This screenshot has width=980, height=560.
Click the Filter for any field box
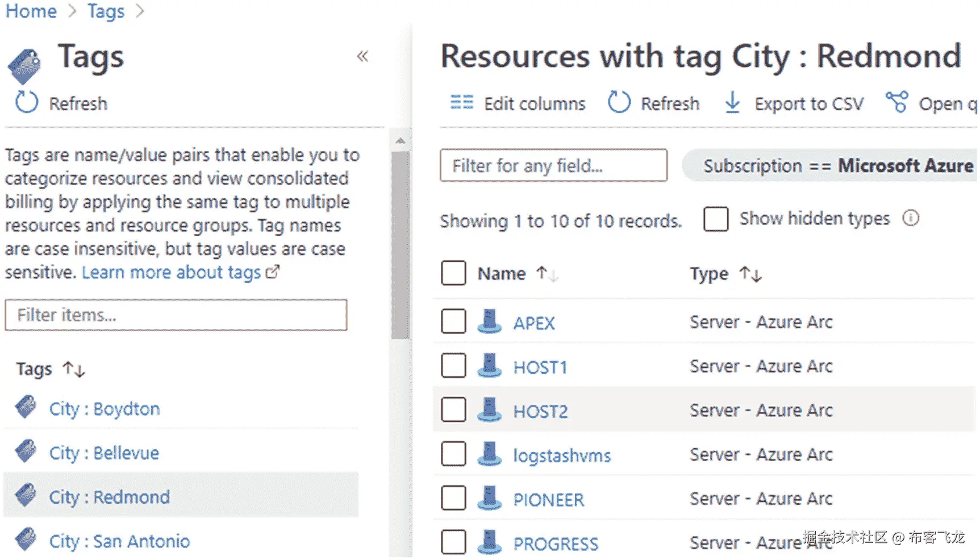tap(553, 166)
